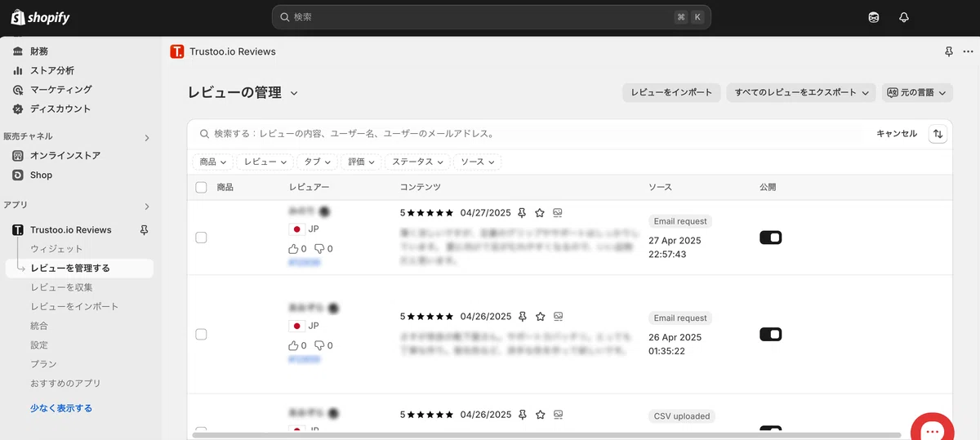980x440 pixels.
Task: Check the select-all checkbox in table header
Action: (202, 188)
